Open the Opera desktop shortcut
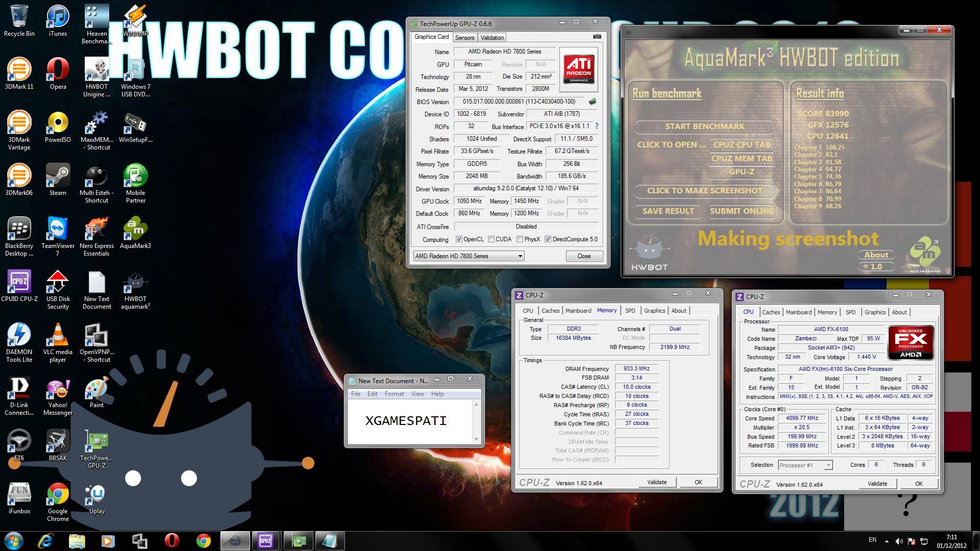The image size is (980, 551). tap(58, 74)
